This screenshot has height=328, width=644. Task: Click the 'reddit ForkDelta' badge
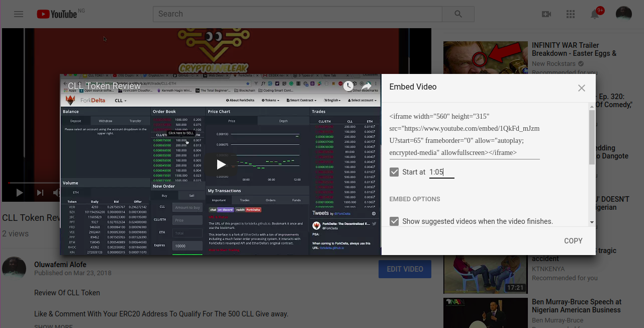pyautogui.click(x=248, y=210)
